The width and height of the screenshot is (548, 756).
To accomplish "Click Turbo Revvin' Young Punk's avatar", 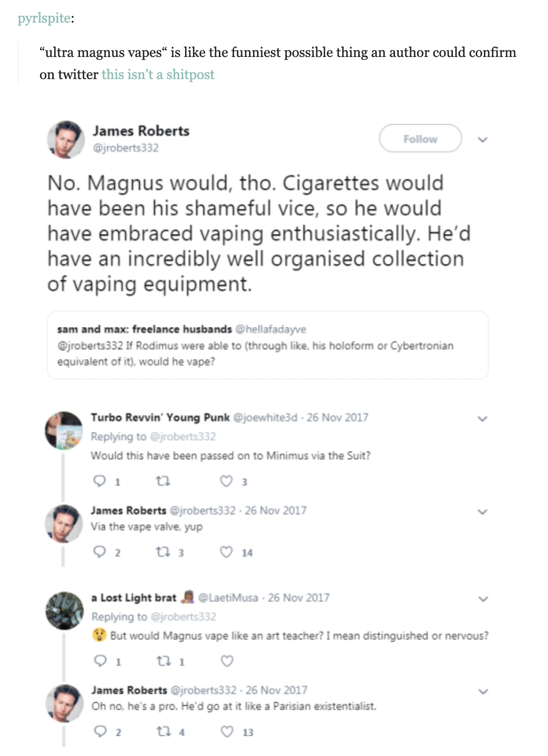I will tap(64, 430).
